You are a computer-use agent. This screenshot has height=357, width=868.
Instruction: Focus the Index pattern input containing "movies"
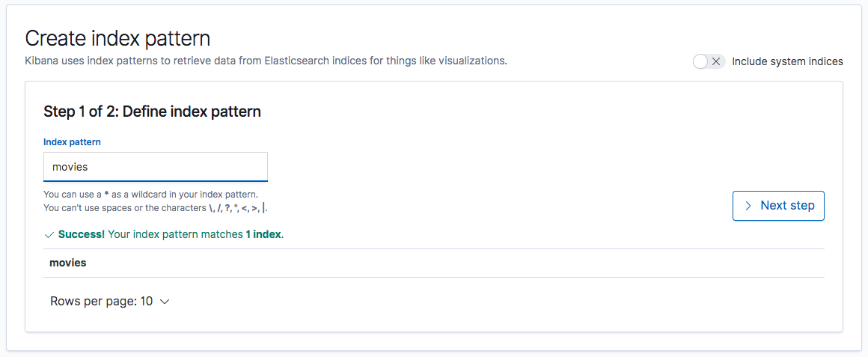156,167
